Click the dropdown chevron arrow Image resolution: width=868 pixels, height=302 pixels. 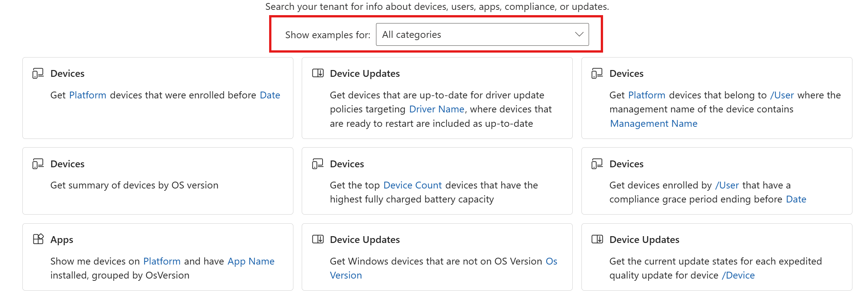579,34
